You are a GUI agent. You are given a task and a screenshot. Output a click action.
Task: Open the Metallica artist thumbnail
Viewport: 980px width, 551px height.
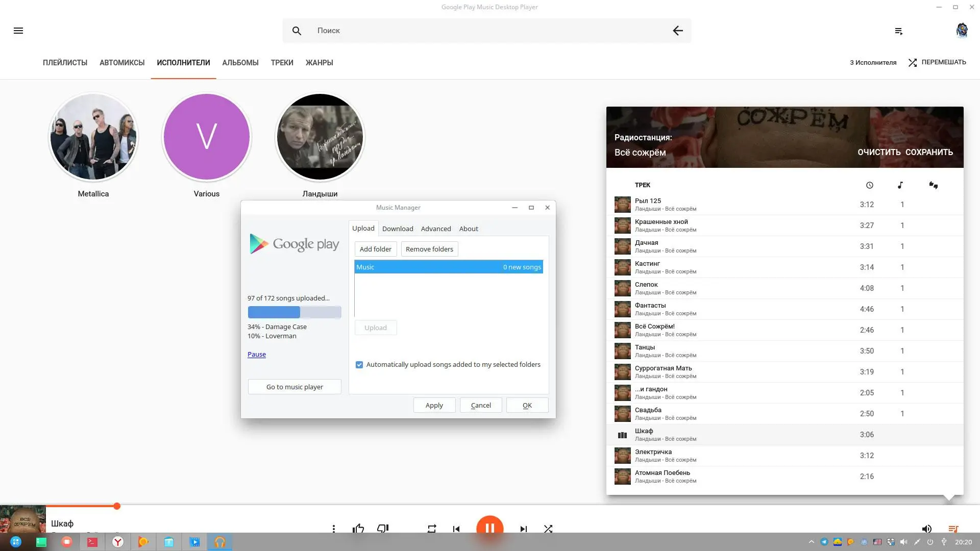tap(93, 137)
